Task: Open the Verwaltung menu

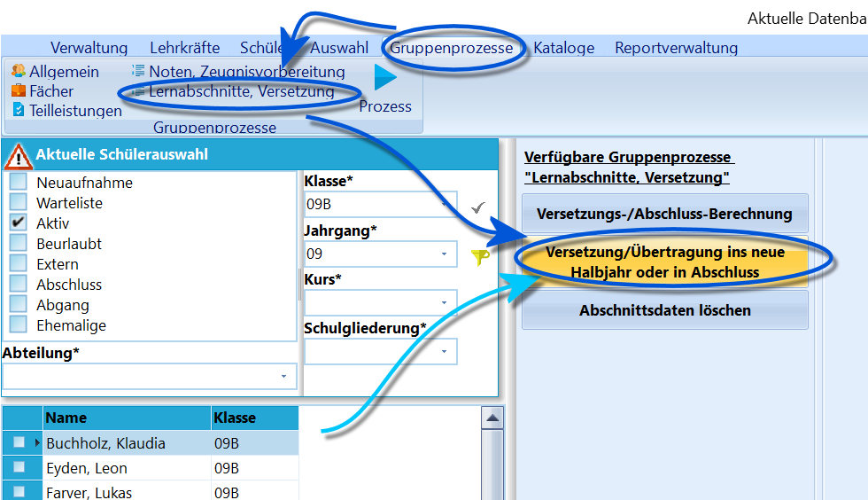Action: 89,48
